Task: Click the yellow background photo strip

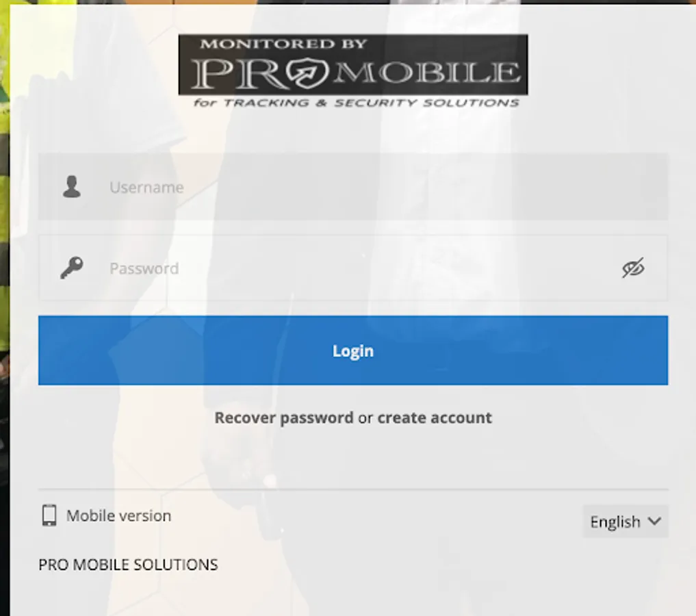Action: click(x=4, y=177)
